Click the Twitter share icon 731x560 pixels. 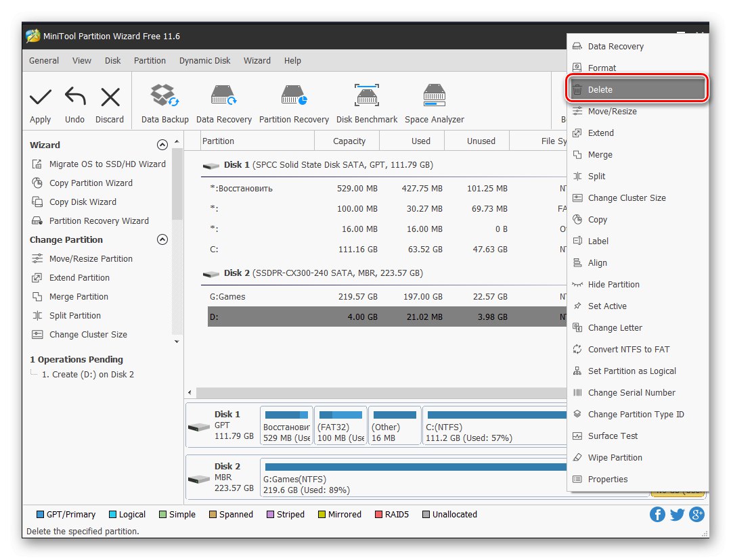677,514
